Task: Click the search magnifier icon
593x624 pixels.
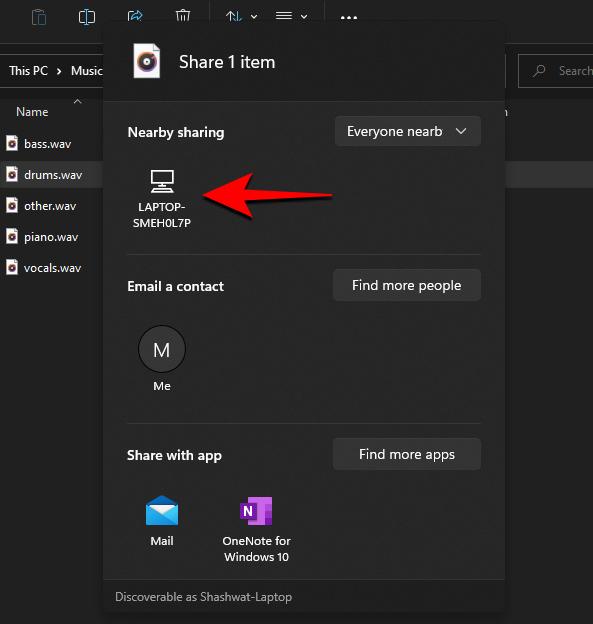Action: pos(539,71)
